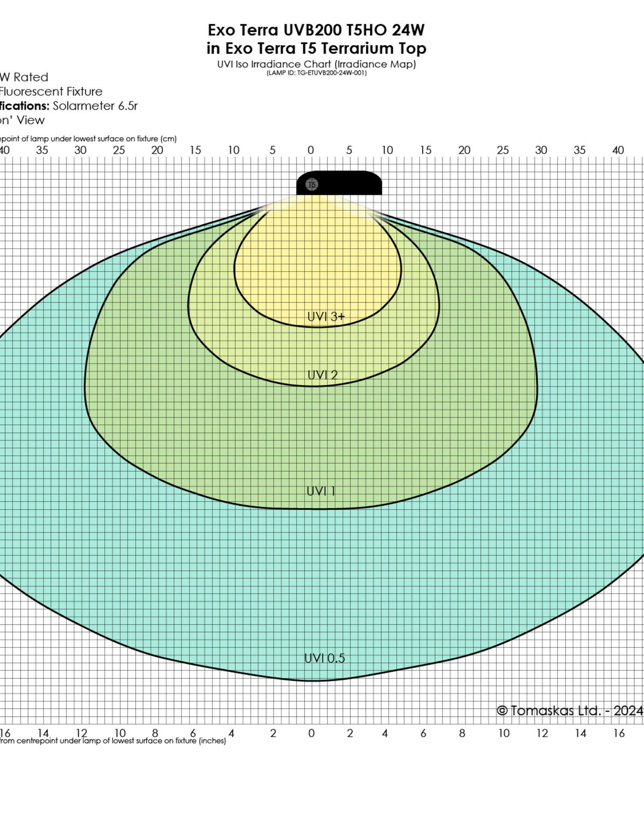The height and width of the screenshot is (824, 644).
Task: Click the grey T5 lamp circle icon
Action: point(312,185)
